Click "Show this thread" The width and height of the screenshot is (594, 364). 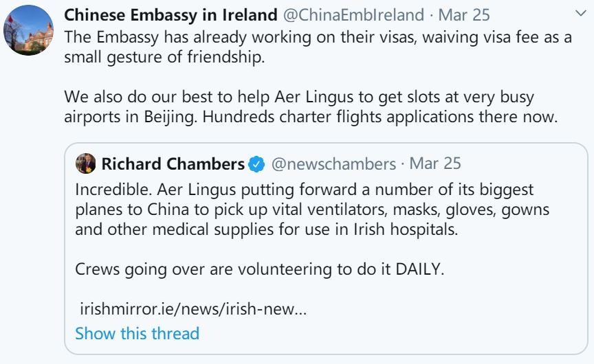pos(137,334)
